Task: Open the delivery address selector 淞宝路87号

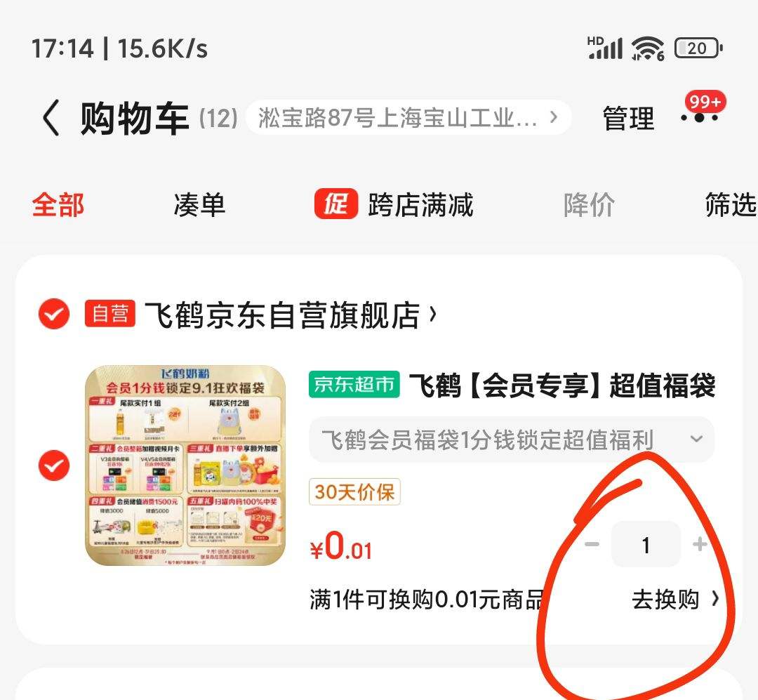Action: [x=408, y=117]
